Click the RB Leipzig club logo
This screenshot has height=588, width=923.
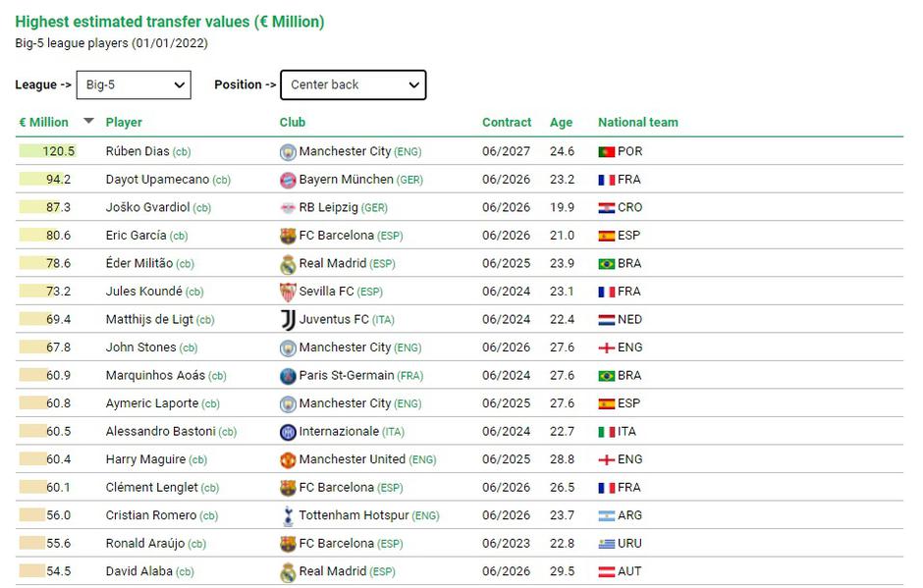click(x=288, y=208)
